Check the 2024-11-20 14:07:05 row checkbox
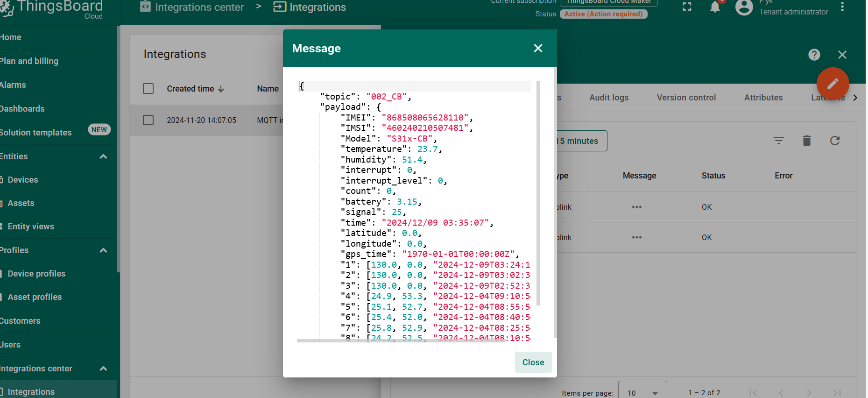This screenshot has height=398, width=868. pos(148,120)
